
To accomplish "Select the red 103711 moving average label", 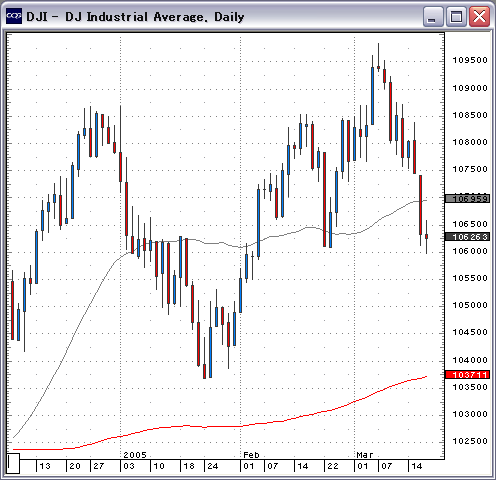I will pos(468,375).
